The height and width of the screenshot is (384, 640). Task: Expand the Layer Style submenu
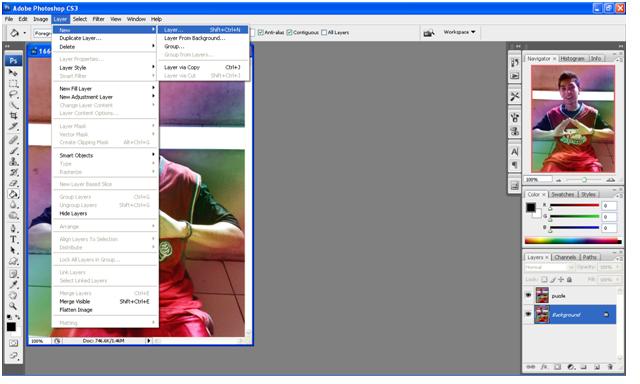coord(105,68)
